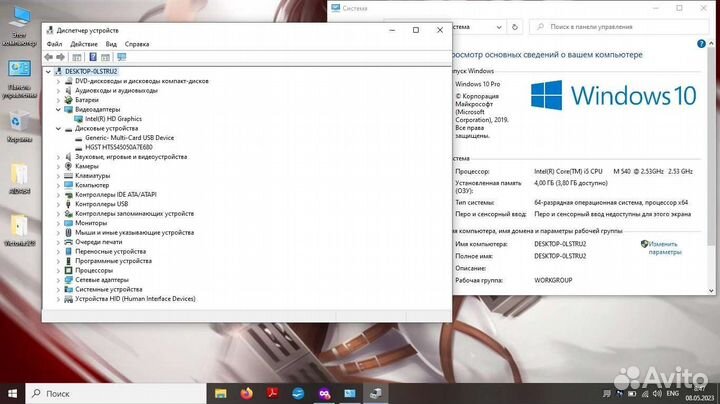The width and height of the screenshot is (720, 404).
Task: Expand Звуковые, игровые и видеоустройства
Action: tap(58, 157)
